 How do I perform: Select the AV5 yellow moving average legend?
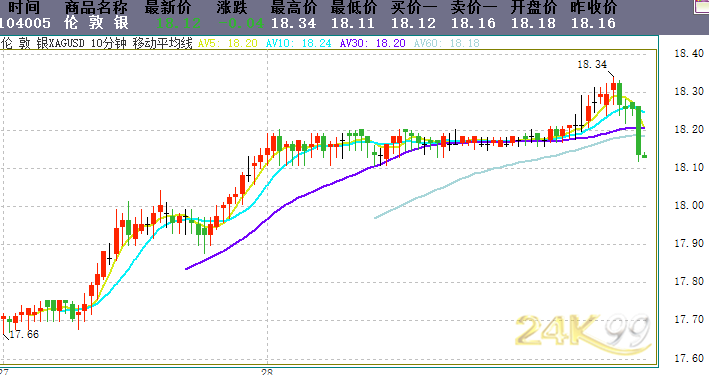[228, 43]
